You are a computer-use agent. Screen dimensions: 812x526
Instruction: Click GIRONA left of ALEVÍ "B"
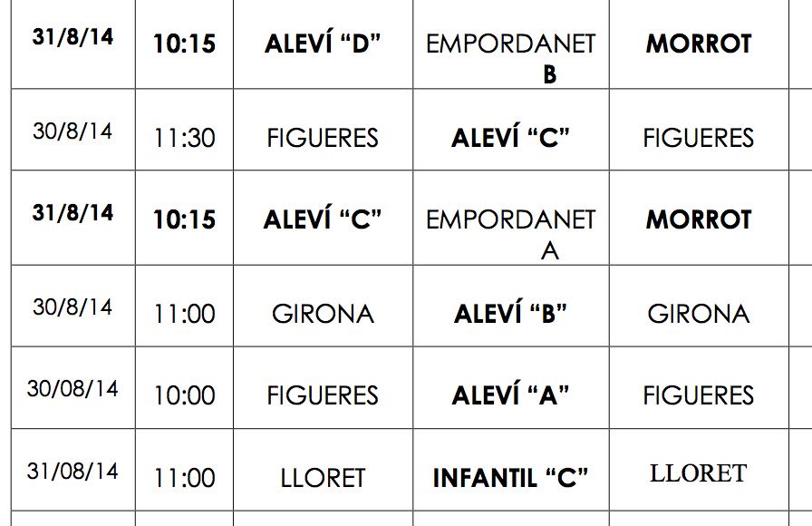pos(323,314)
